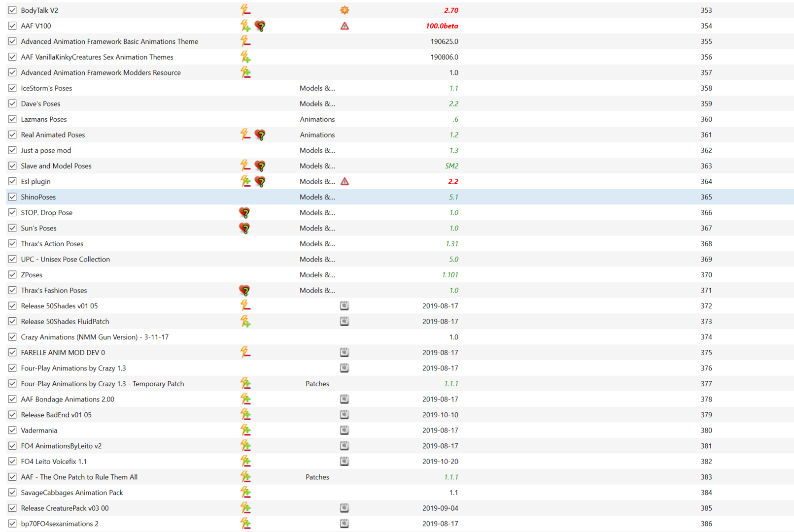Click the conflict icon for FO4 Leito Voicefix 1.1

pos(245,461)
